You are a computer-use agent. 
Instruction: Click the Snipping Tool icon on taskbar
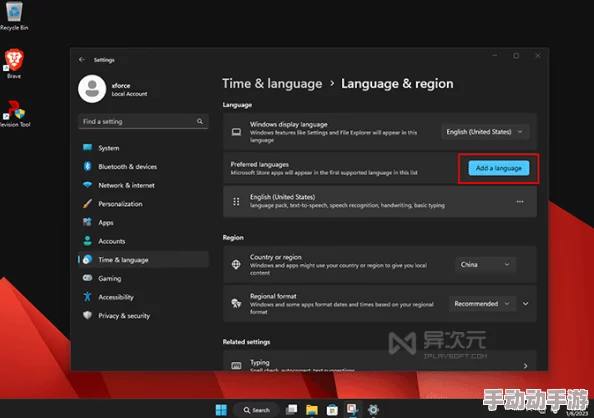[353, 410]
